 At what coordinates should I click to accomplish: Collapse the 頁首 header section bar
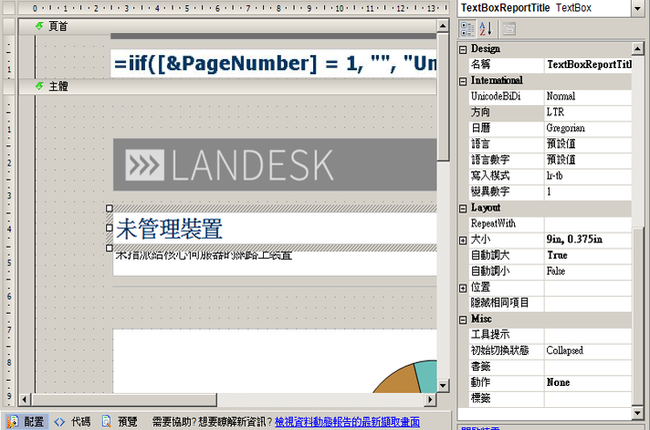pyautogui.click(x=228, y=26)
